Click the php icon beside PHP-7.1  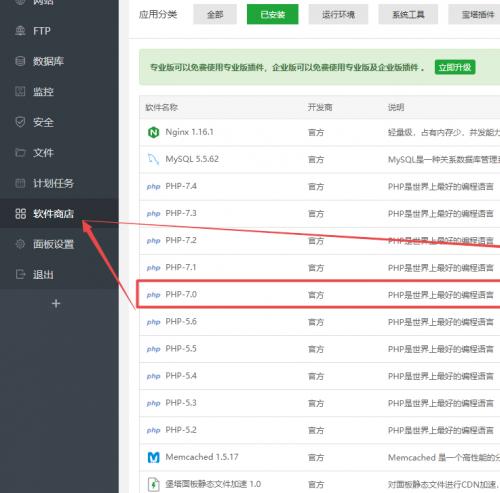[153, 268]
